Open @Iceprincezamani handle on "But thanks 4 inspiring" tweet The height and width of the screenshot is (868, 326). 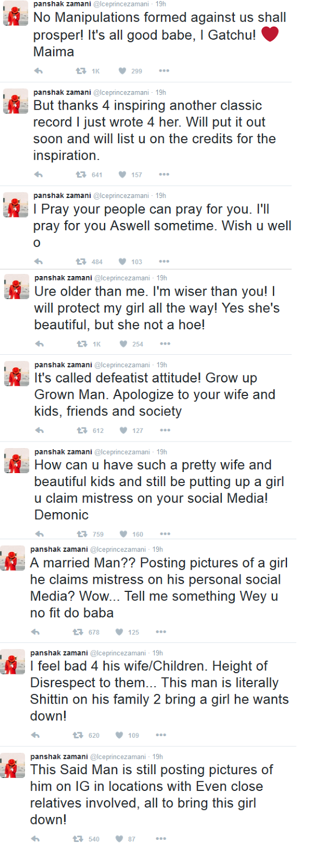tap(121, 93)
